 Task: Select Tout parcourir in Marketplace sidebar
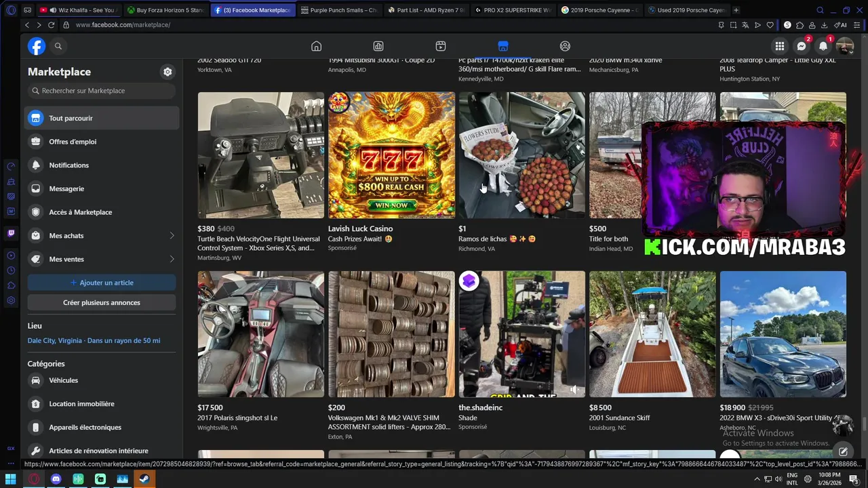[x=102, y=118]
